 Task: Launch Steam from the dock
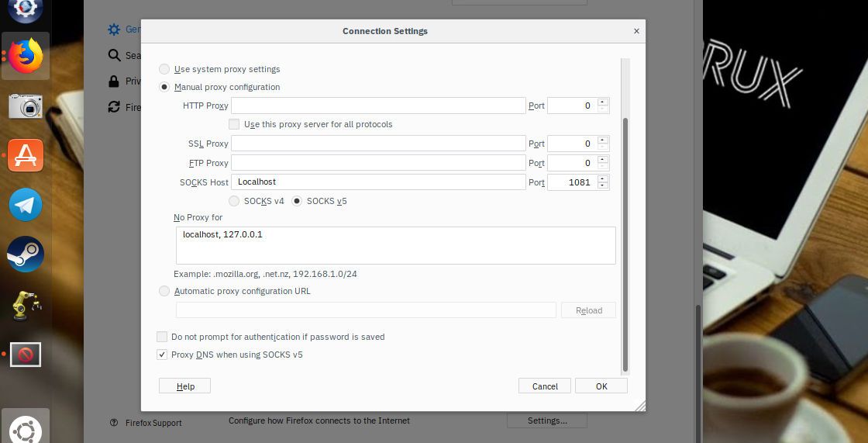coord(26,254)
